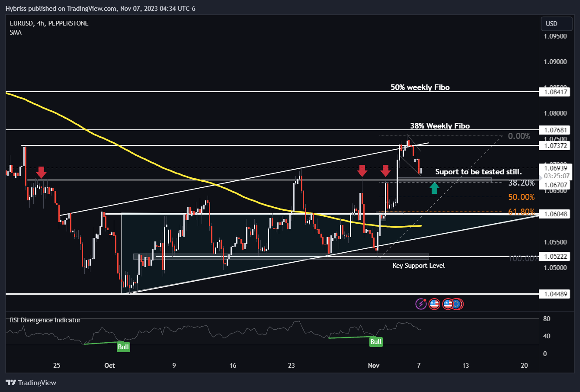Select the 1.07372 price label
580x392 pixels.
pos(554,146)
